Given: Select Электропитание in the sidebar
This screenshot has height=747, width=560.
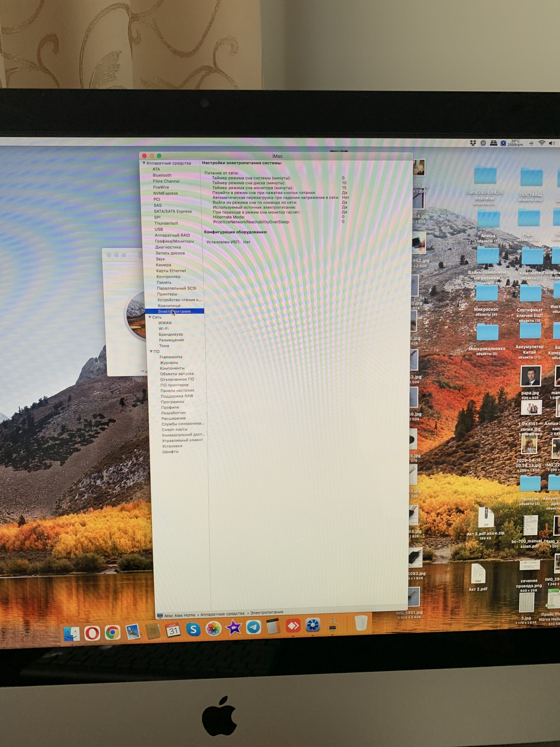Looking at the screenshot, I should 174,311.
